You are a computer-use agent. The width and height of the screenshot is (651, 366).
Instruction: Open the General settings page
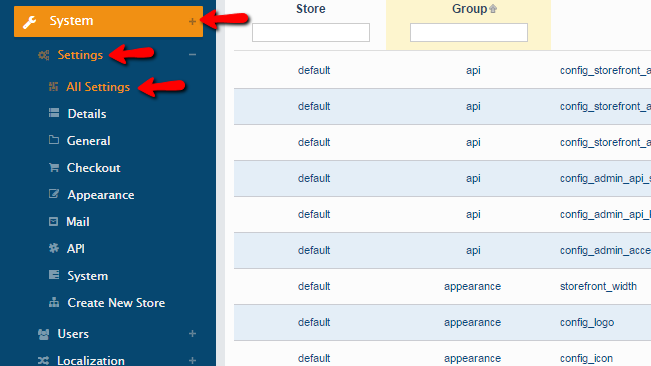[88, 141]
